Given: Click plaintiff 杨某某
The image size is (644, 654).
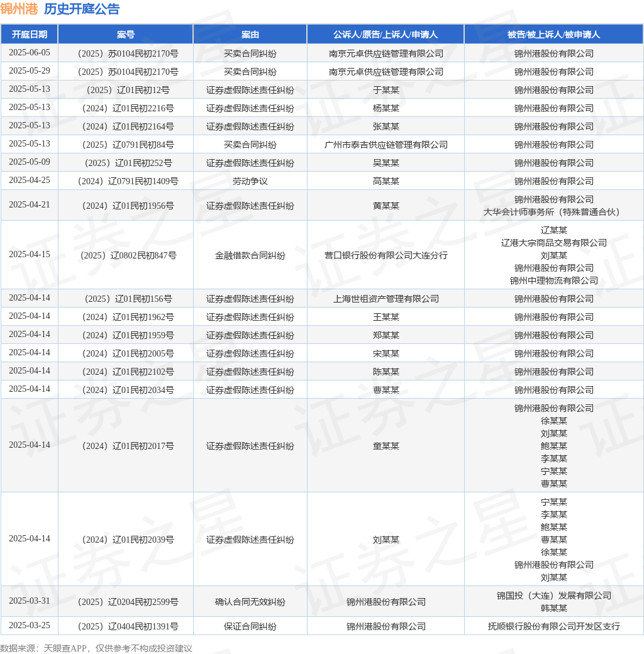Looking at the screenshot, I should pos(386,108).
